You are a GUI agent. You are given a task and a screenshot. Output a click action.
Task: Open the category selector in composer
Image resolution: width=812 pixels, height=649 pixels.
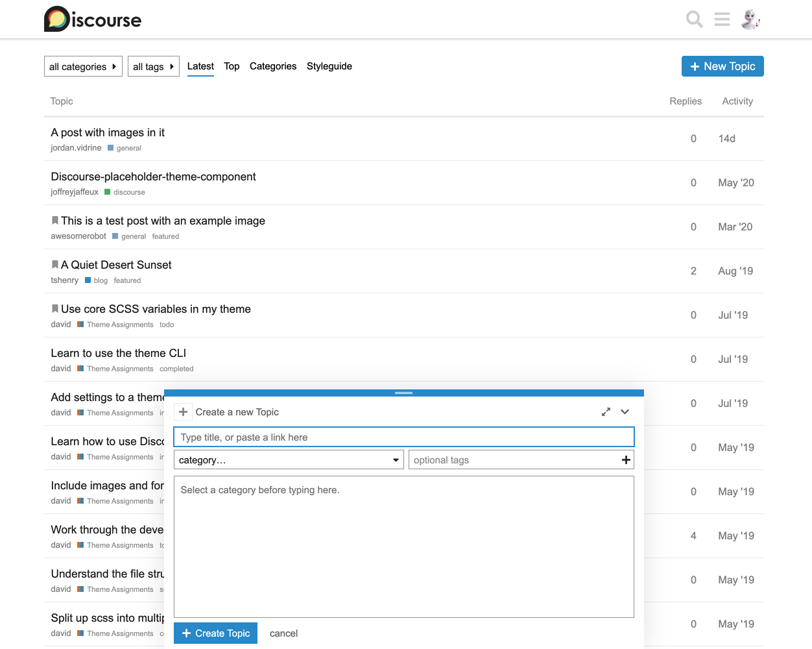[x=289, y=460]
